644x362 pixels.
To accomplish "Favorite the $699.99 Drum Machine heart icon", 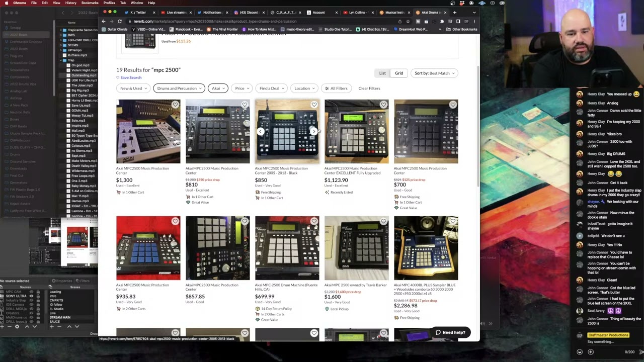I will tap(314, 221).
